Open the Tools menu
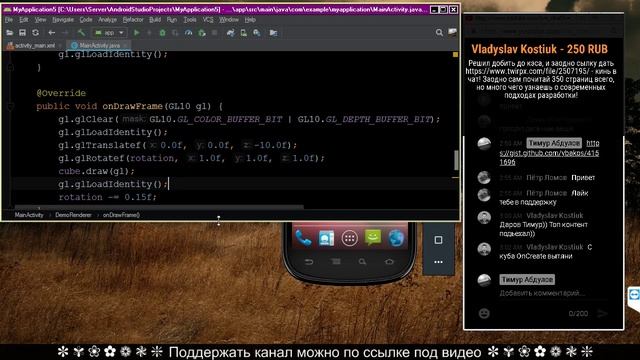Screen dimensions: 640x360 pyautogui.click(x=190, y=20)
